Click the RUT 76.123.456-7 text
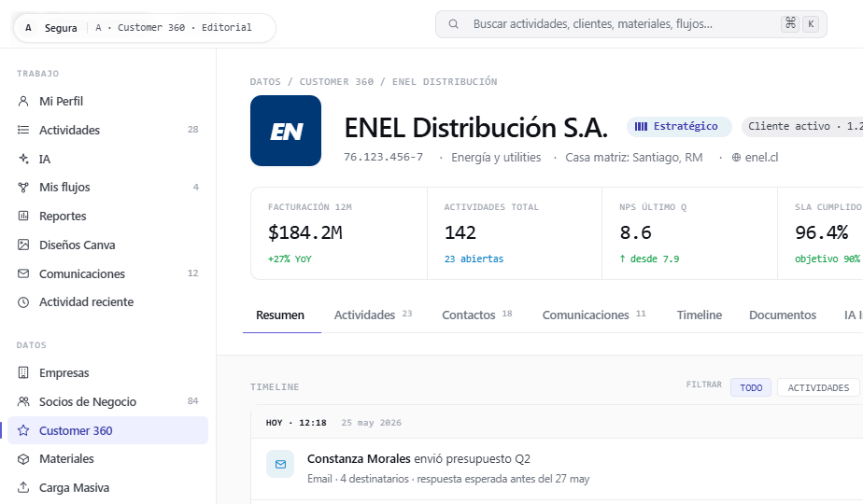Viewport: 863px width, 504px height. [x=384, y=157]
